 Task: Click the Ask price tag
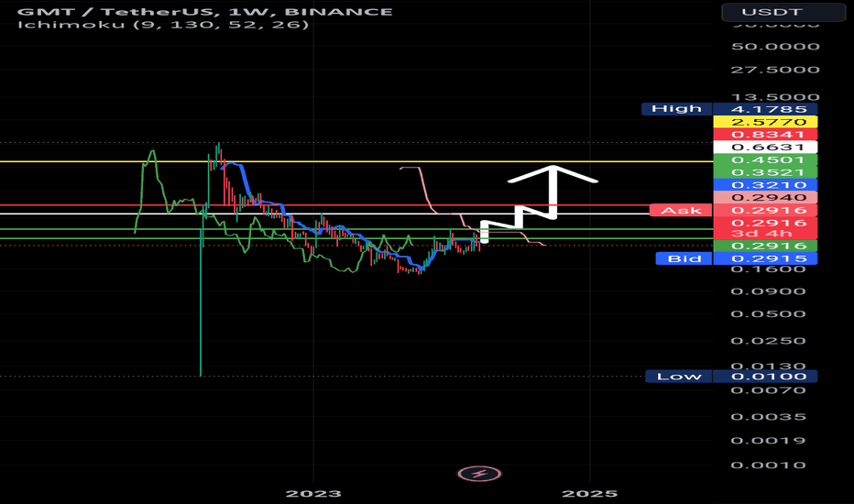(x=681, y=211)
